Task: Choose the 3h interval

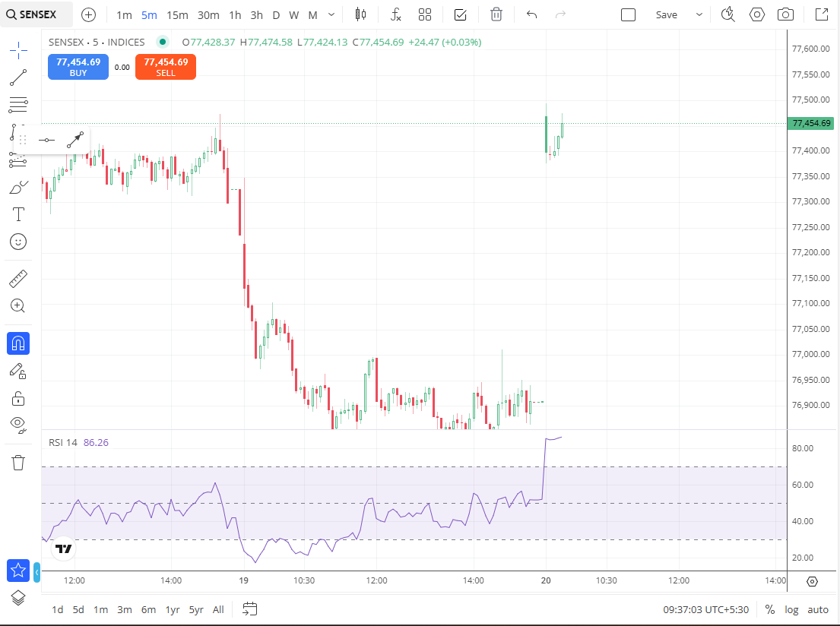Action: coord(257,15)
